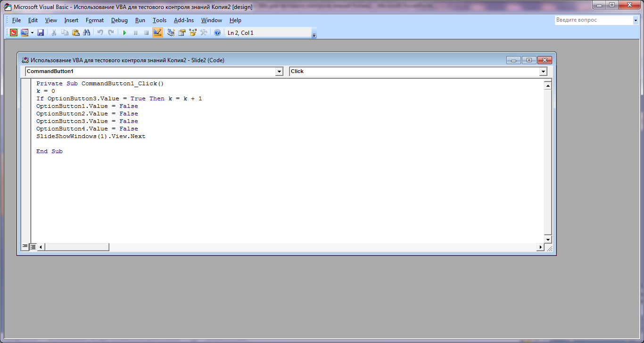The height and width of the screenshot is (343, 644).
Task: Open the Debug menu
Action: pos(120,20)
